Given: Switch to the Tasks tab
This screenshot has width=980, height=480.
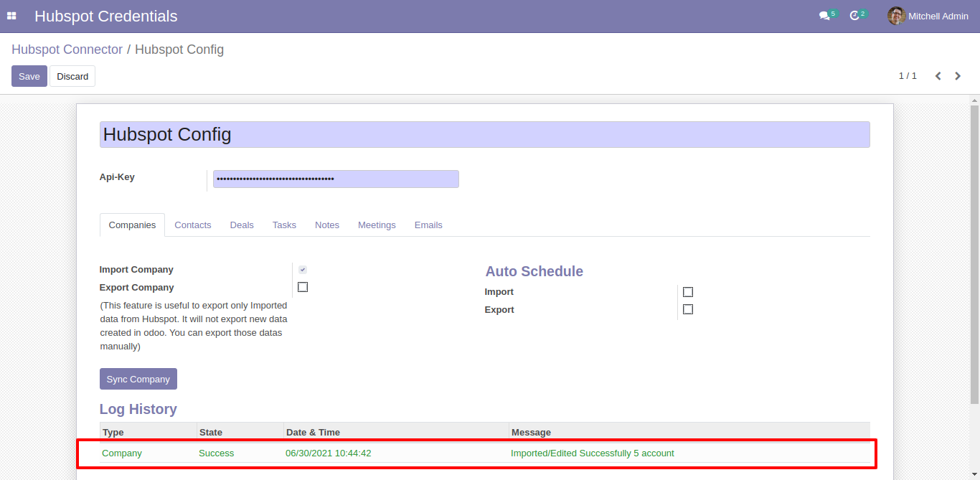Looking at the screenshot, I should click(284, 225).
